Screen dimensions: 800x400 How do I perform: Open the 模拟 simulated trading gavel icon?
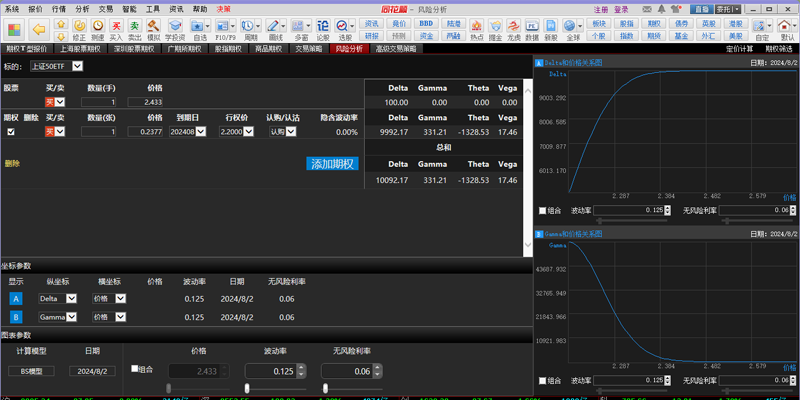[153, 28]
